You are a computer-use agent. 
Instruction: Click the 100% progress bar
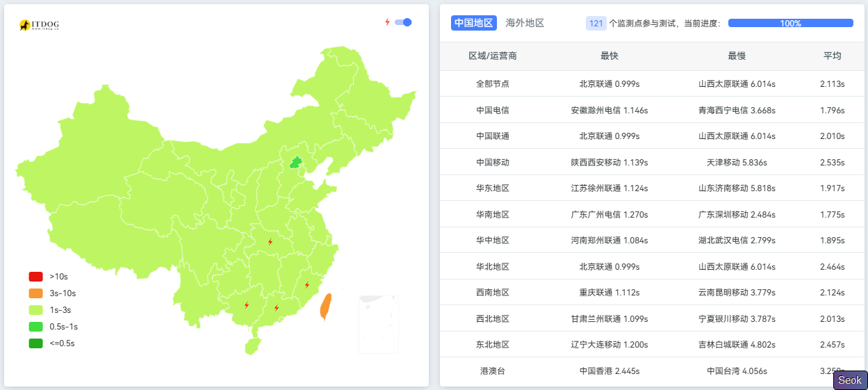point(790,23)
